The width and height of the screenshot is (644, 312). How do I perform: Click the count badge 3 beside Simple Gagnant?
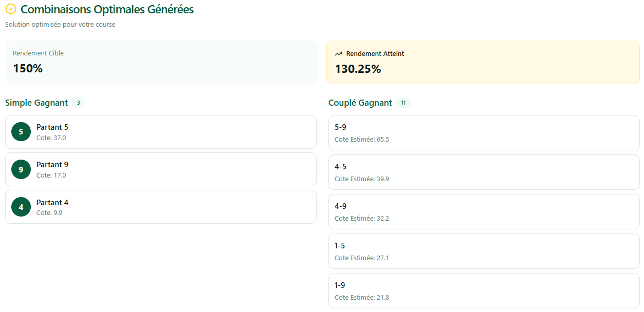(78, 103)
